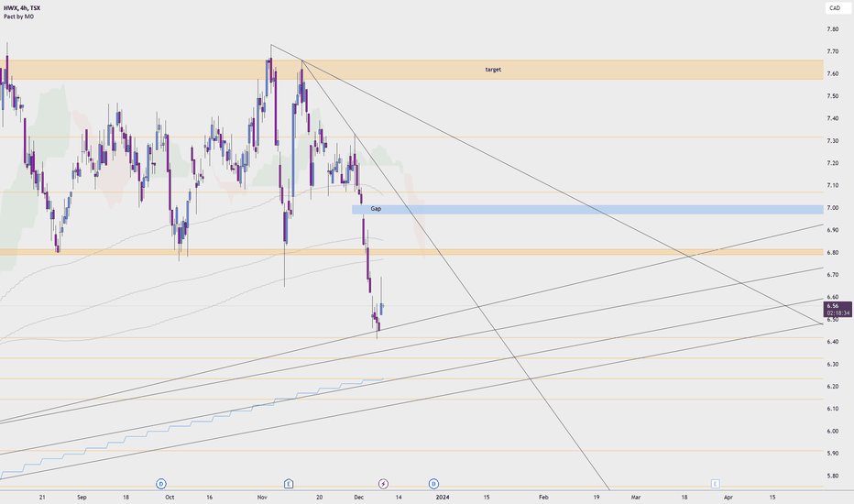Click the bar countdown timer 02:18:34
This screenshot has width=854, height=504.
point(838,313)
